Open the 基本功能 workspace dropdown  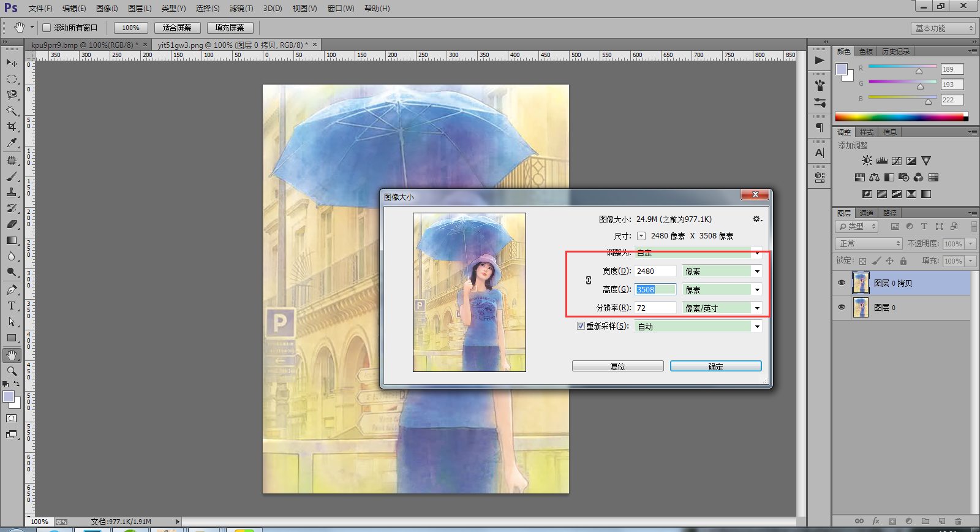point(943,28)
